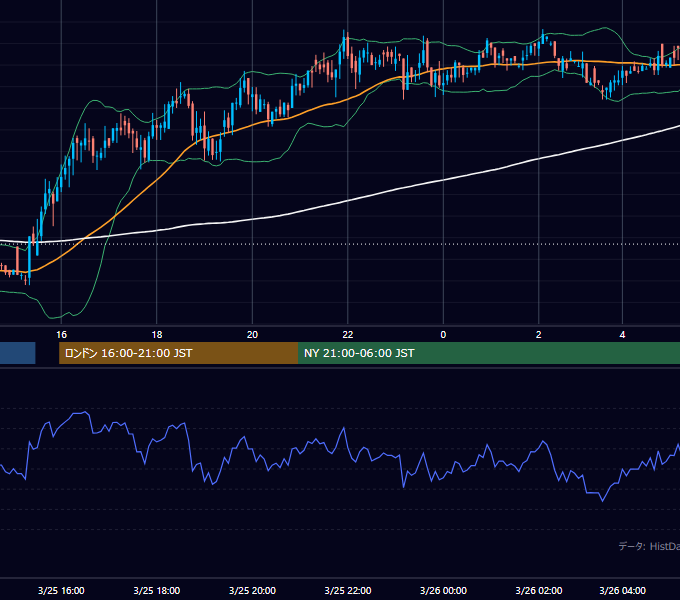680x600 pixels.
Task: Select the NY 21:00-06:00 JST session bar
Action: [x=489, y=353]
